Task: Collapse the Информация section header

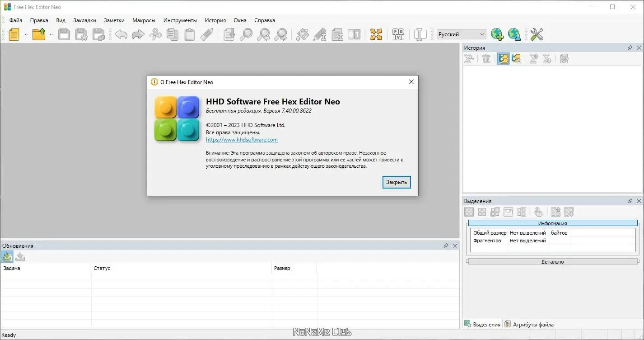Action: click(553, 223)
